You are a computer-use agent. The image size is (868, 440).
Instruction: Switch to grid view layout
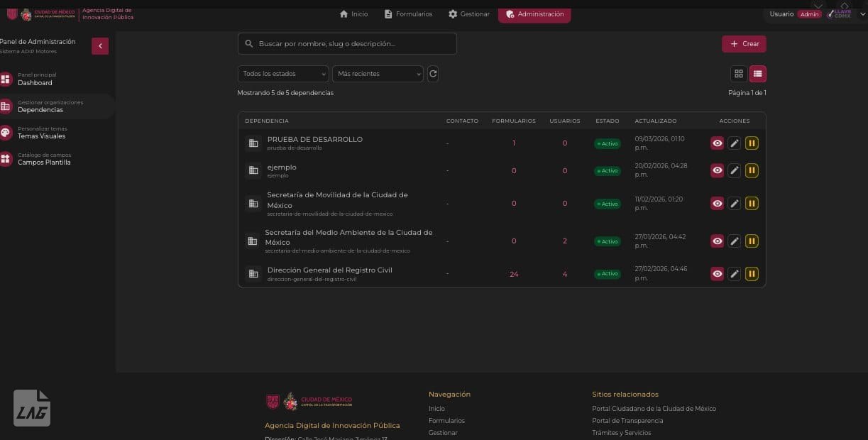739,74
